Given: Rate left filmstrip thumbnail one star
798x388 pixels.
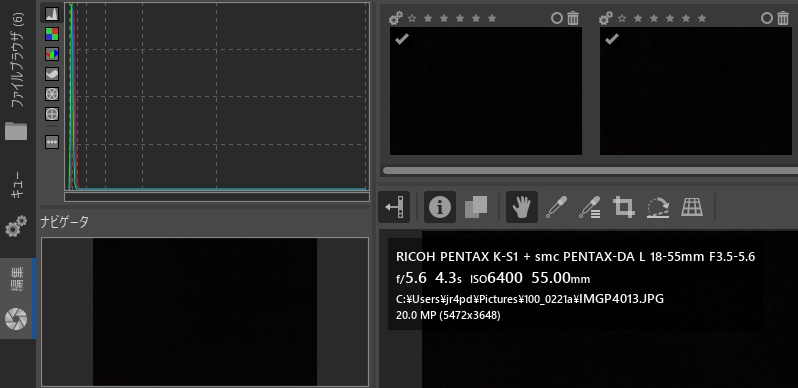Looking at the screenshot, I should click(428, 18).
